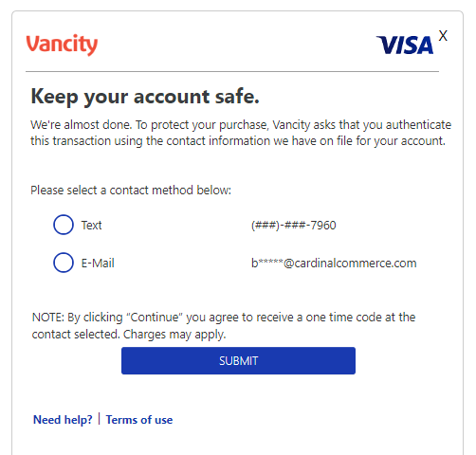476x455 pixels.
Task: Click the "E-Mail" option label
Action: coord(98,263)
